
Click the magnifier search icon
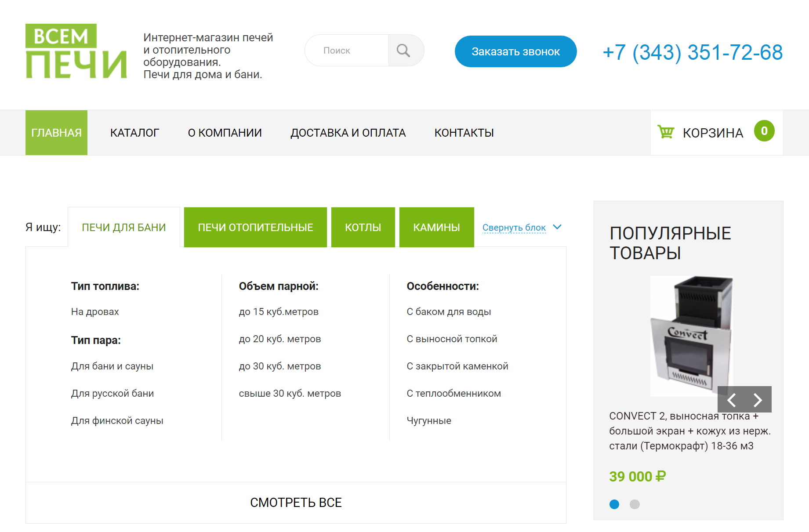(403, 51)
